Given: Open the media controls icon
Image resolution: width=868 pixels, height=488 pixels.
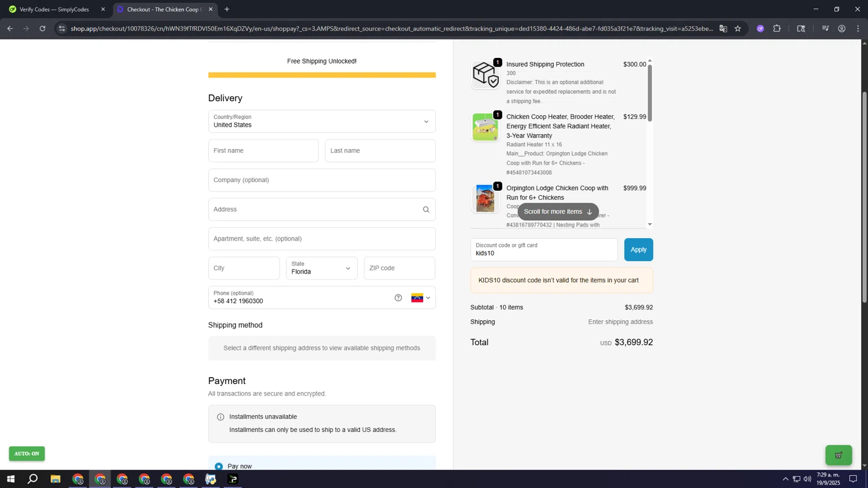Looking at the screenshot, I should [826, 28].
